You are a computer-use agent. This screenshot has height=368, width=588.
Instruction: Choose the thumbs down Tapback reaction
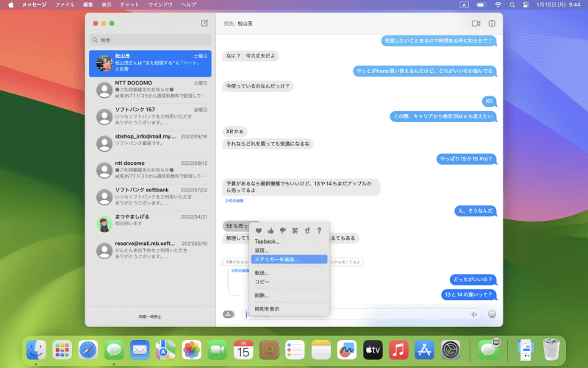click(283, 230)
